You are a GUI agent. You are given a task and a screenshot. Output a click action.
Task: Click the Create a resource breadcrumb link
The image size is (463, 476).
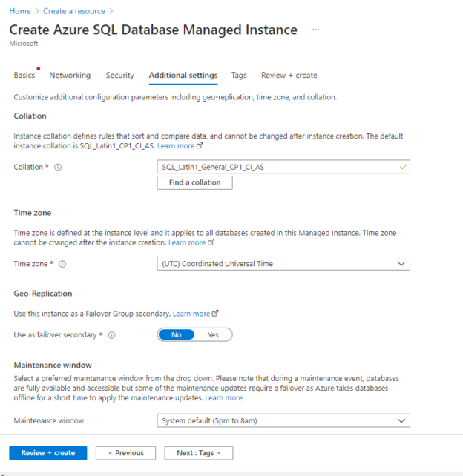click(x=73, y=11)
